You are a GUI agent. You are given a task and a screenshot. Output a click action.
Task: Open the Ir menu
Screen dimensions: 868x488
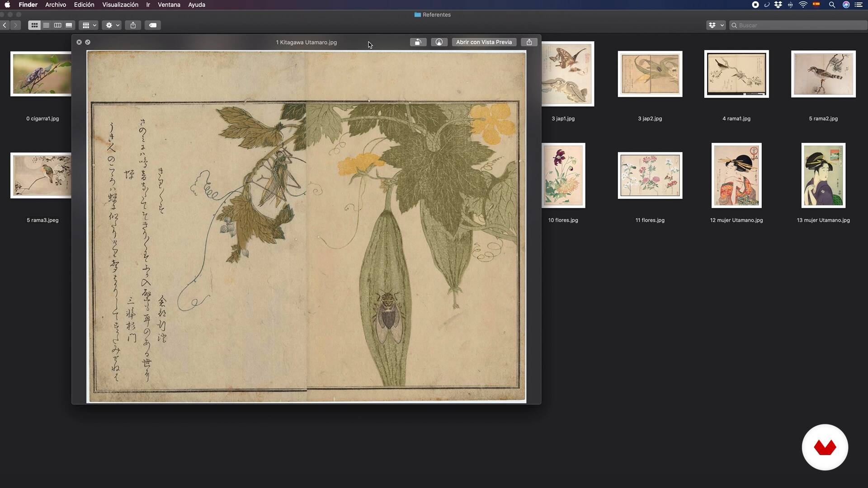tap(148, 5)
